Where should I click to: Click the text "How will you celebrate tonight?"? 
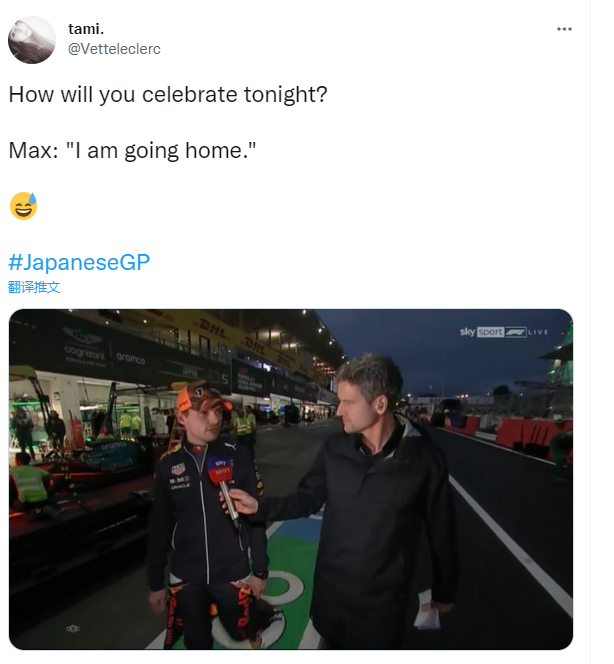[168, 94]
